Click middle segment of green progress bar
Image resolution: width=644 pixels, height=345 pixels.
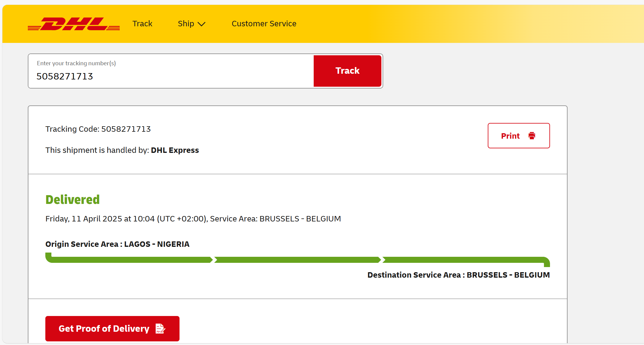[x=297, y=260]
